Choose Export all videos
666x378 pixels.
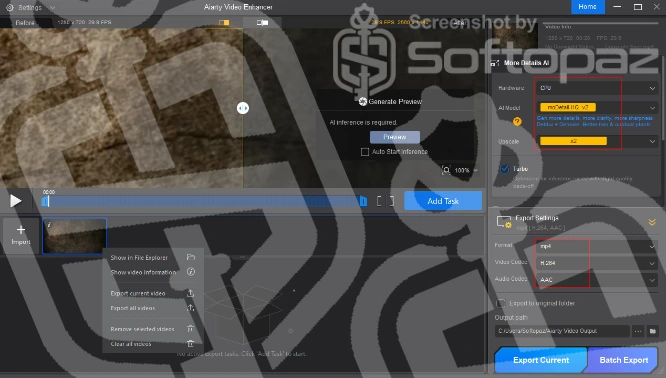133,308
